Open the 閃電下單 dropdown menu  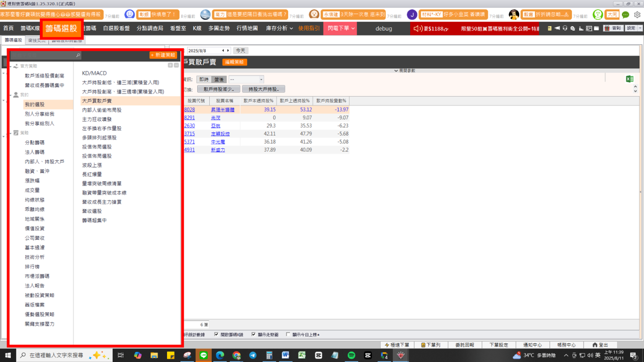[341, 29]
